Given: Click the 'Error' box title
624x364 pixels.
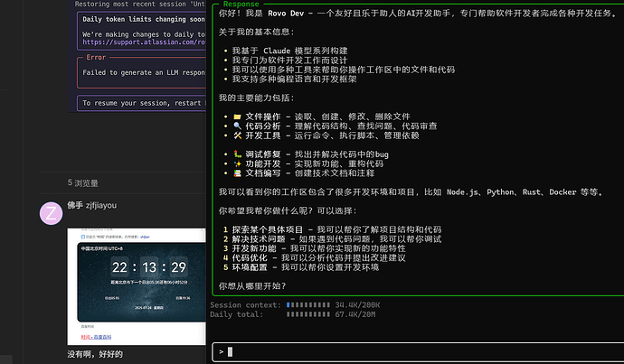Looking at the screenshot, I should [x=96, y=57].
